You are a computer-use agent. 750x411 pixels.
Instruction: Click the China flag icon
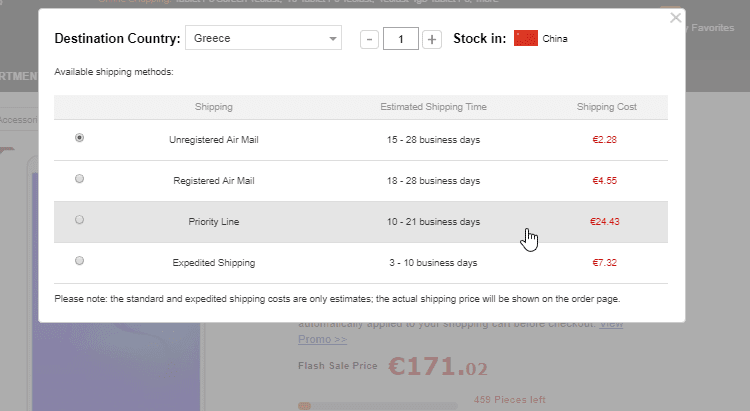[x=525, y=39]
